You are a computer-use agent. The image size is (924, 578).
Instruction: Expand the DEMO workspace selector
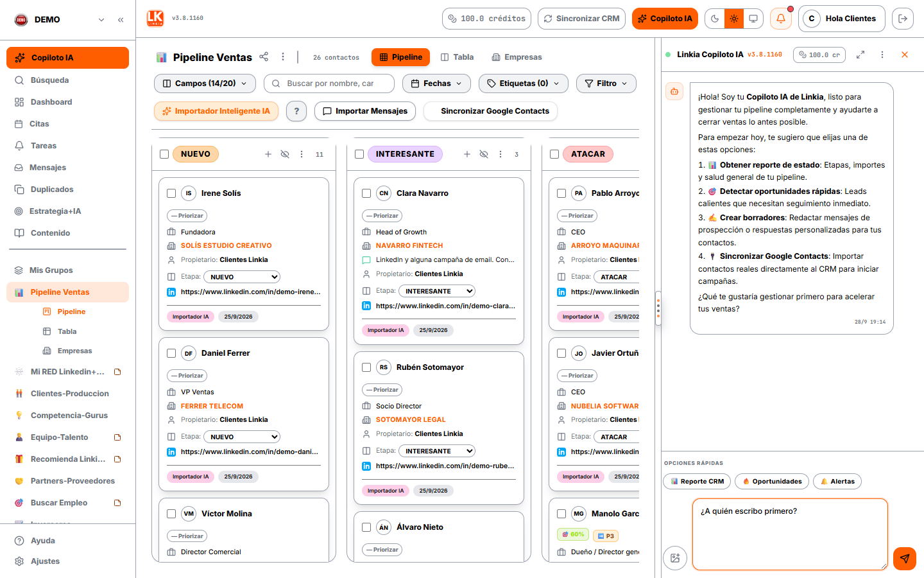[x=101, y=20]
